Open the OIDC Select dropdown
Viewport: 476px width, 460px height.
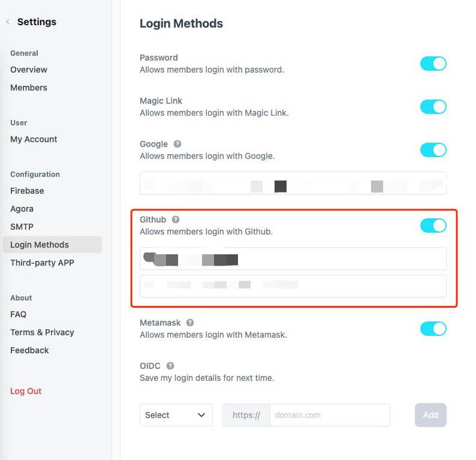[176, 415]
